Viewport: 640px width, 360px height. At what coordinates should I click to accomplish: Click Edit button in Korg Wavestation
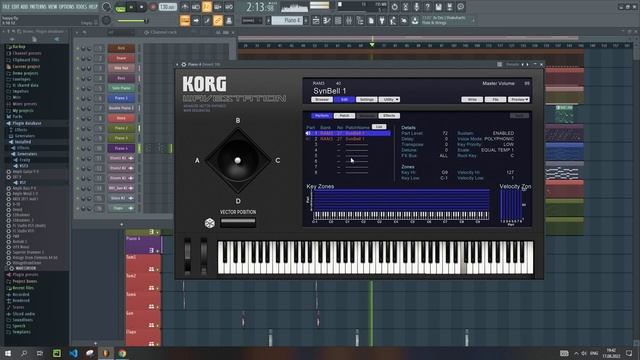click(344, 100)
